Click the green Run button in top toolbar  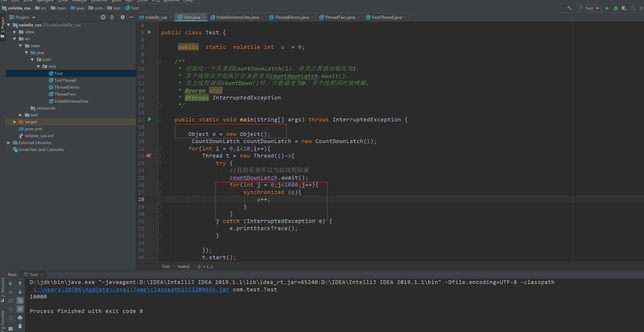607,8
